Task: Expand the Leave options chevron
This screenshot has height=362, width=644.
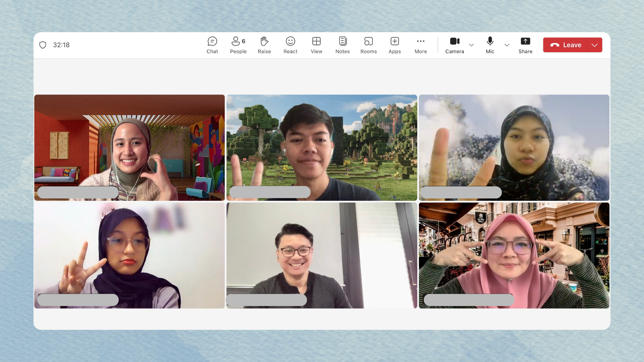Action: pos(595,45)
